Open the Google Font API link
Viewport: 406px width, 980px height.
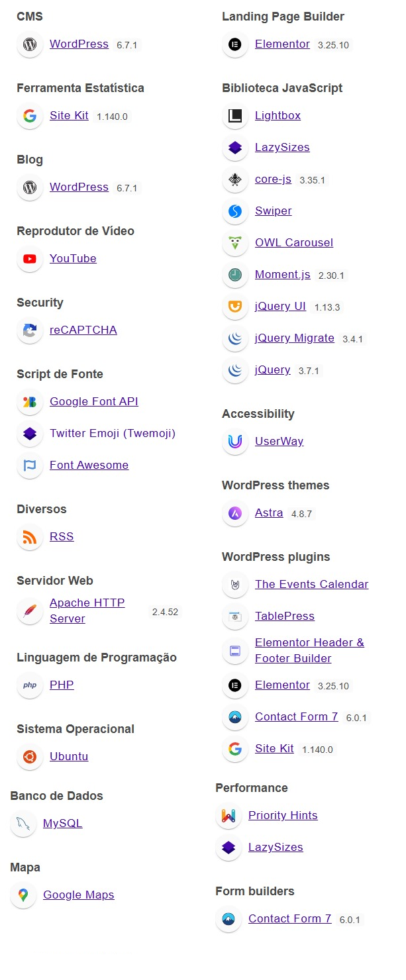tap(94, 401)
